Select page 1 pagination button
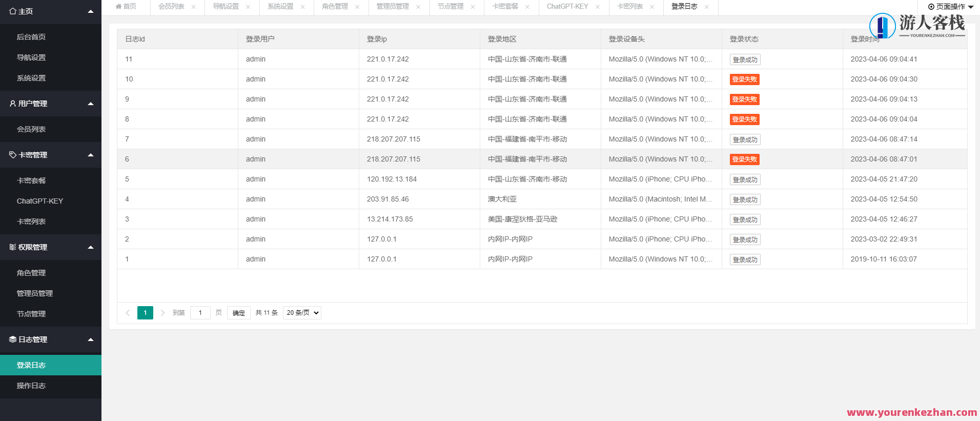The width and height of the screenshot is (980, 421). click(145, 313)
